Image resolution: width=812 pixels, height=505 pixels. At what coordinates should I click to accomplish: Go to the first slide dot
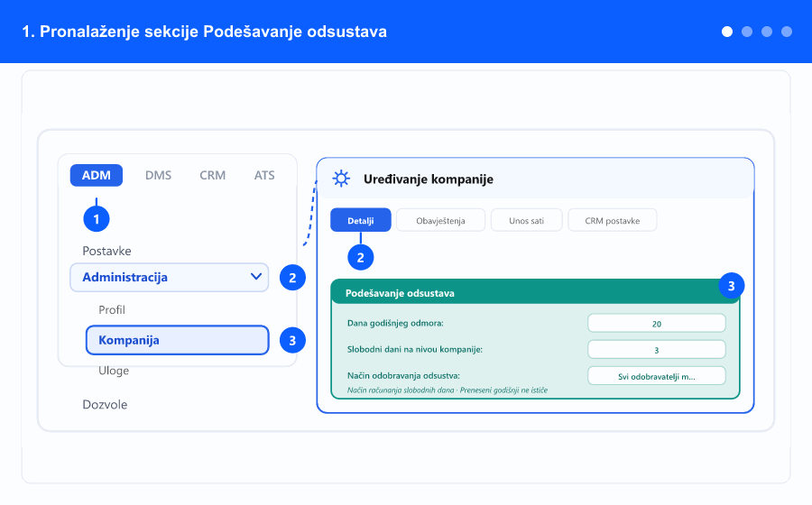tap(727, 32)
